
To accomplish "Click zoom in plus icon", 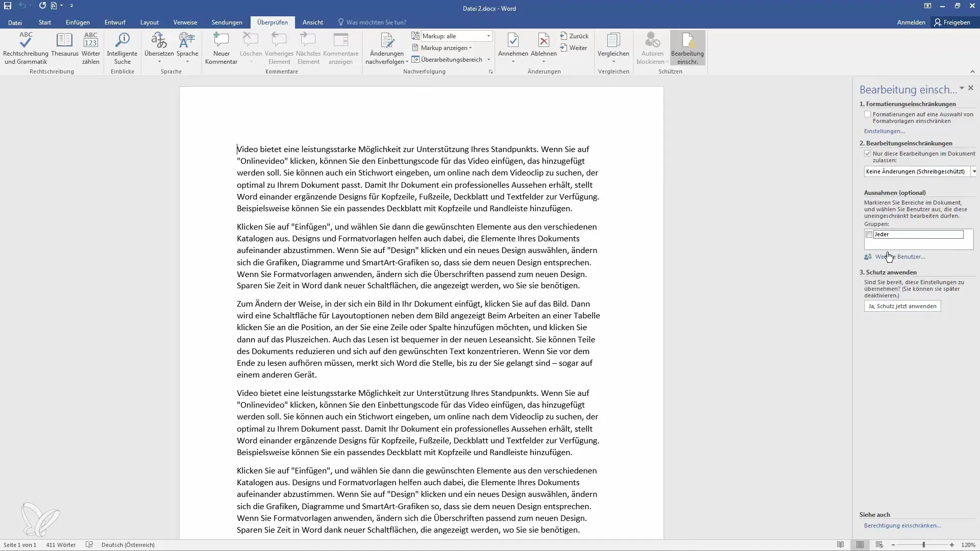I will (952, 545).
